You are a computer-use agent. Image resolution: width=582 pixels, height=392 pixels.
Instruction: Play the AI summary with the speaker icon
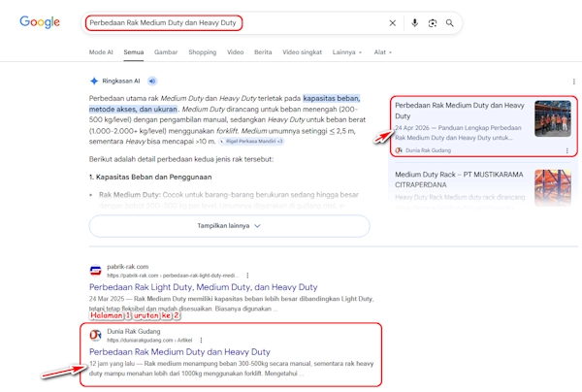[x=152, y=81]
